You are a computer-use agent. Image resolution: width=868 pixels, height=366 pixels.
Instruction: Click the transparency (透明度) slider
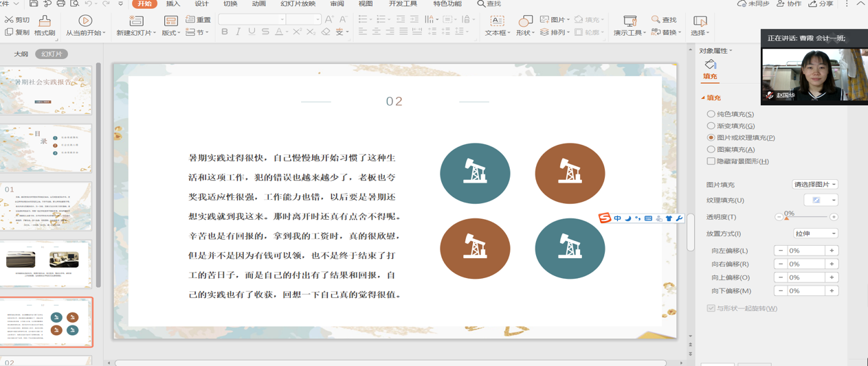click(806, 218)
